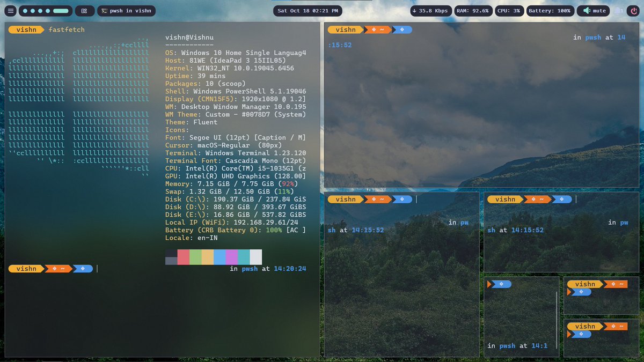Click the ':15:52' text in top-right terminal pane

[x=340, y=45]
